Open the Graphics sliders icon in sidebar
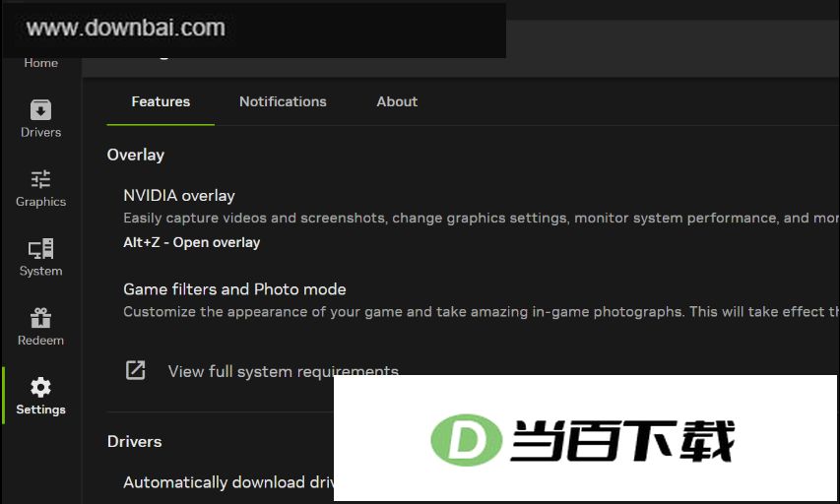This screenshot has height=504, width=840. (40, 179)
